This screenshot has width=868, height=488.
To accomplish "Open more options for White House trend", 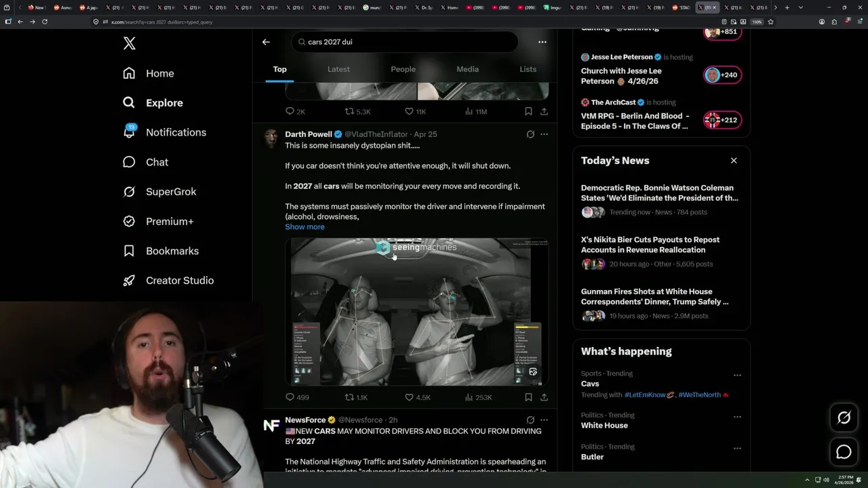I will 737,416.
